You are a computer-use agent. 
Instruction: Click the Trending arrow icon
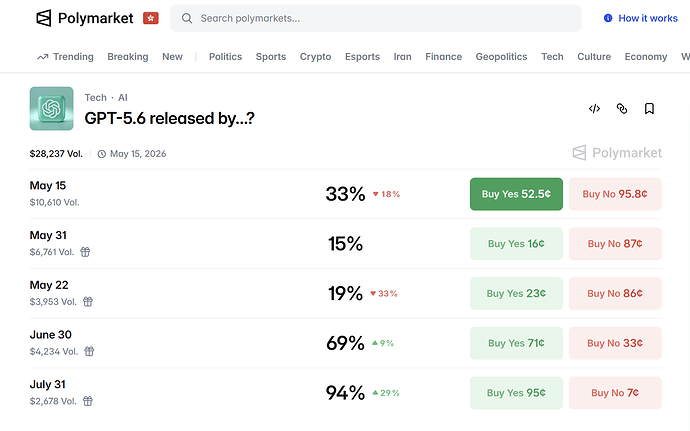(x=42, y=57)
